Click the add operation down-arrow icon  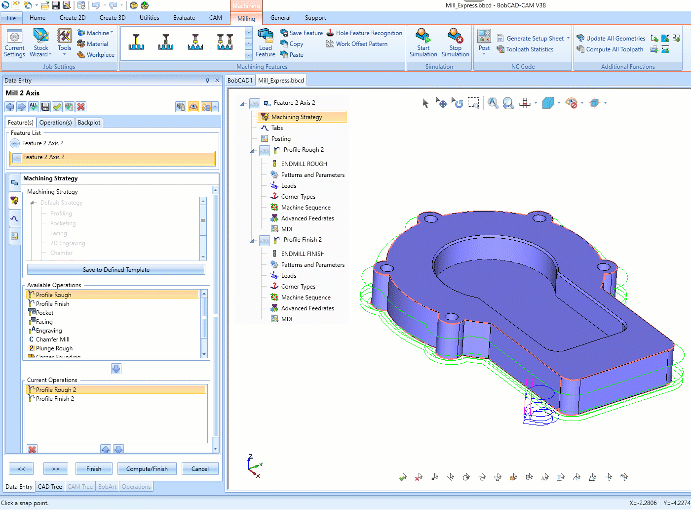click(x=116, y=368)
